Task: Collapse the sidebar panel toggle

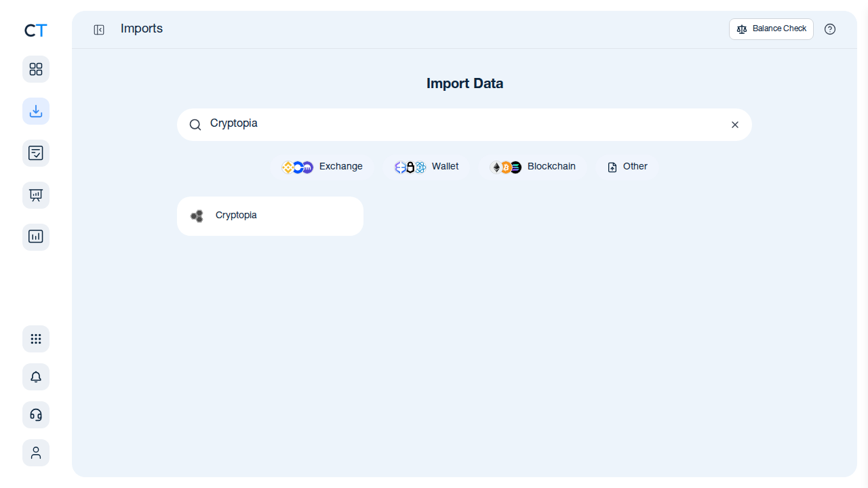Action: tap(99, 30)
